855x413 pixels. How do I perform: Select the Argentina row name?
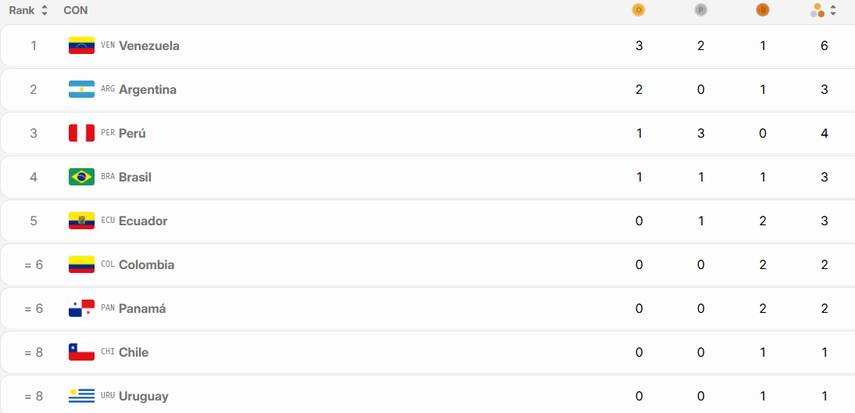147,90
